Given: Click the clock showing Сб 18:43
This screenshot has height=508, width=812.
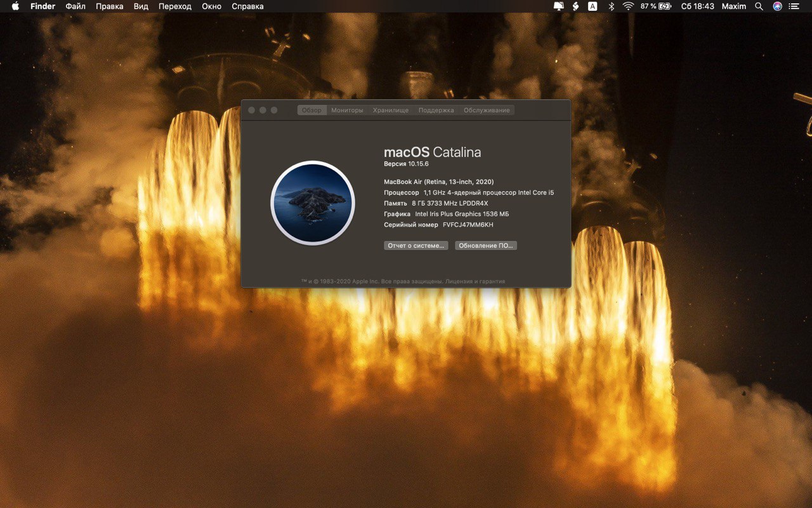Looking at the screenshot, I should 697,6.
